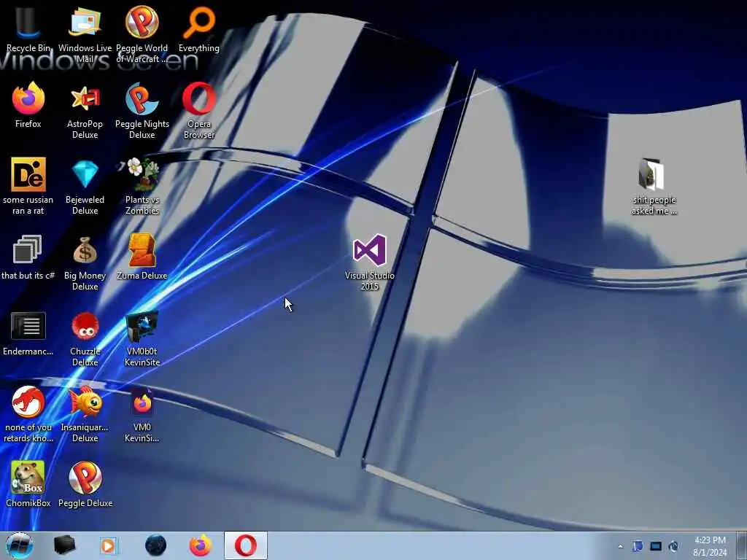Image resolution: width=747 pixels, height=560 pixels.
Task: Show hidden system tray icons arrow
Action: pos(620,546)
